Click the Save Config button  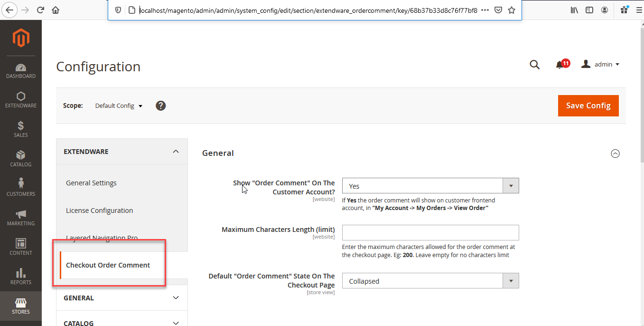(588, 105)
